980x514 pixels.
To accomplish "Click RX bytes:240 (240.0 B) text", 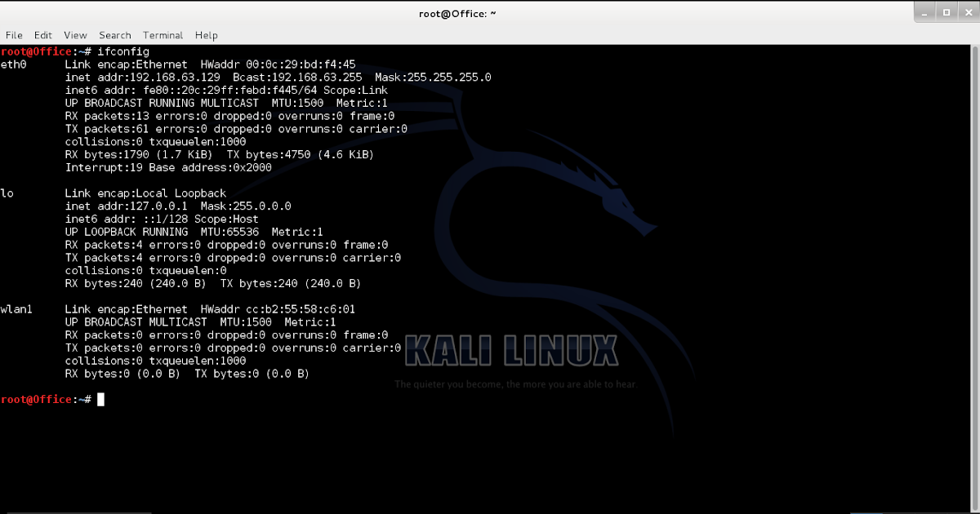I will point(136,284).
